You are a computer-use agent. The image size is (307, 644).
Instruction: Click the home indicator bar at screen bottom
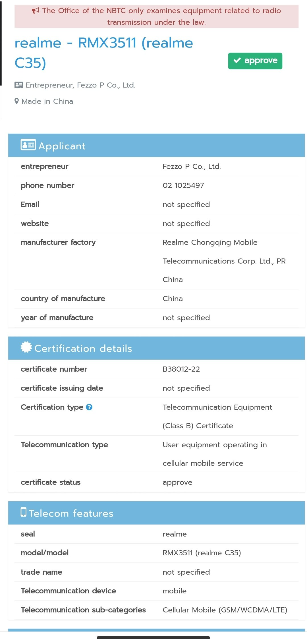pyautogui.click(x=153, y=638)
